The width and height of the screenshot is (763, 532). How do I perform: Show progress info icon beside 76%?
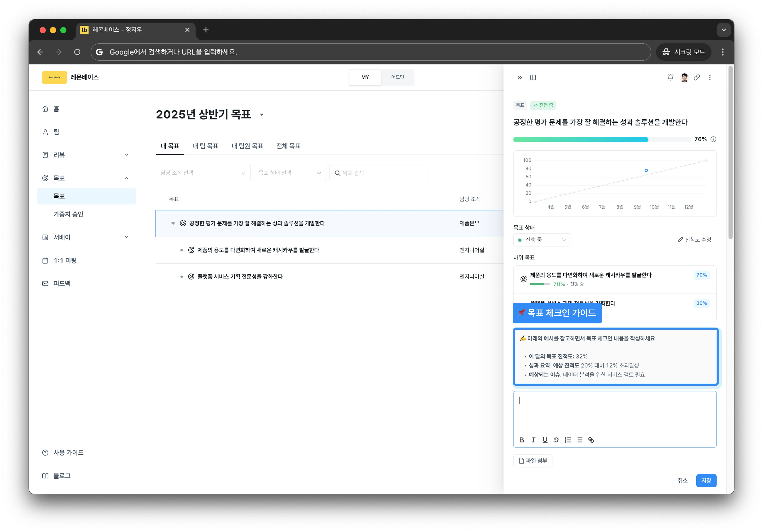coord(713,139)
